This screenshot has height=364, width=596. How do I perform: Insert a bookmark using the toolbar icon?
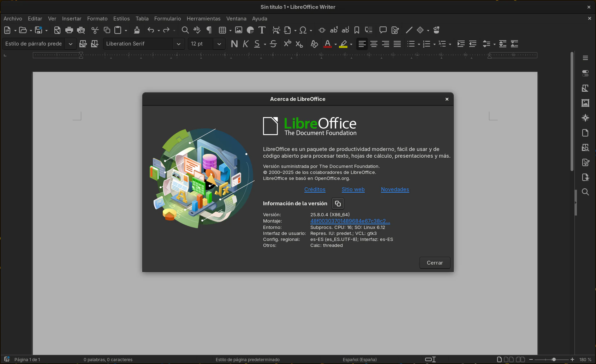[x=356, y=30]
